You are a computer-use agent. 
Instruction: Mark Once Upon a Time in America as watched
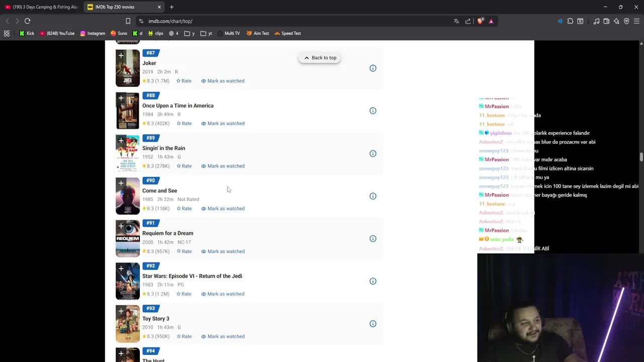click(223, 123)
